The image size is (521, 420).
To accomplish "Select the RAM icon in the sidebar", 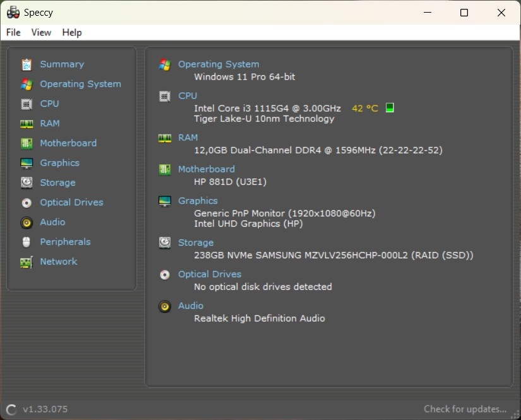I will click(26, 123).
